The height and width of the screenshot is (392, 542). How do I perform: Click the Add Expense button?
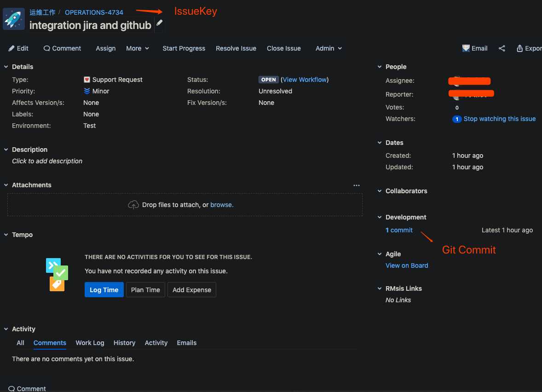click(192, 290)
